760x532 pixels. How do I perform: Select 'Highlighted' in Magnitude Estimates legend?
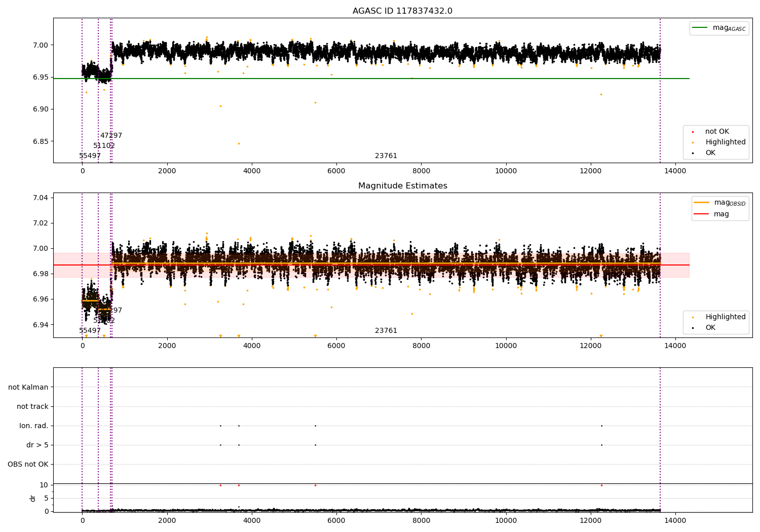click(725, 317)
